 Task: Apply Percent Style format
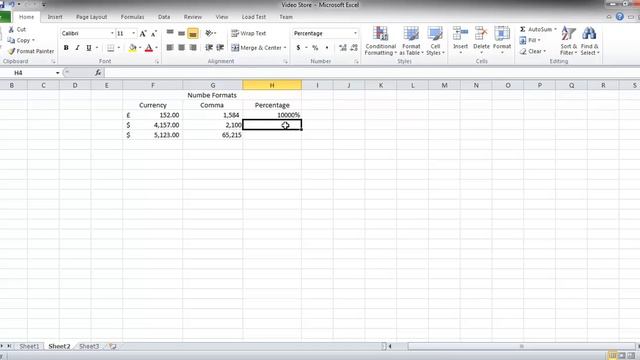315,48
